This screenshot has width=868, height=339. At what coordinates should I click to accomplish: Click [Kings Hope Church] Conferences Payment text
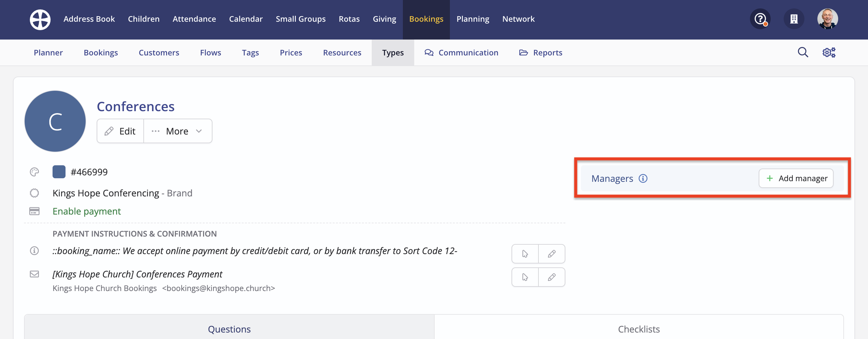tap(137, 274)
